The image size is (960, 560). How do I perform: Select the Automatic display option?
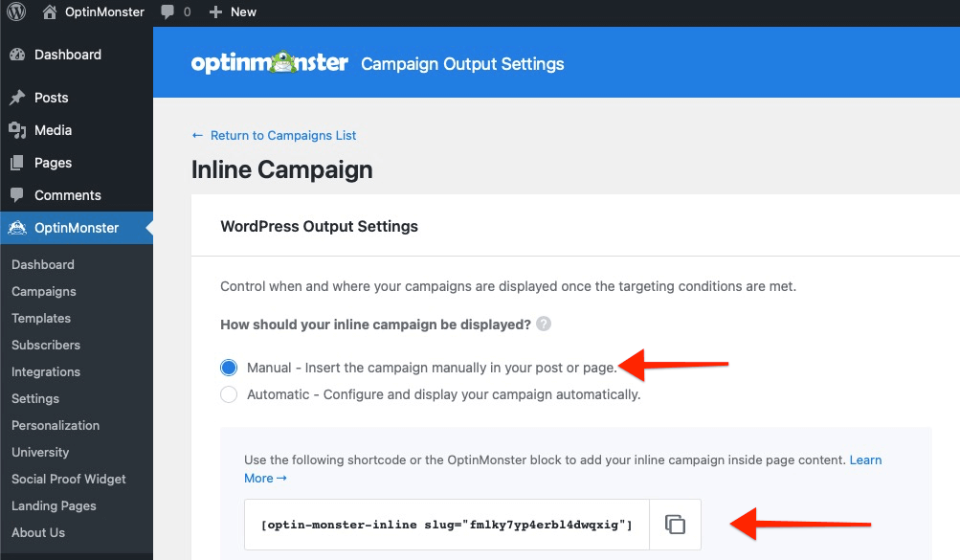tap(228, 393)
